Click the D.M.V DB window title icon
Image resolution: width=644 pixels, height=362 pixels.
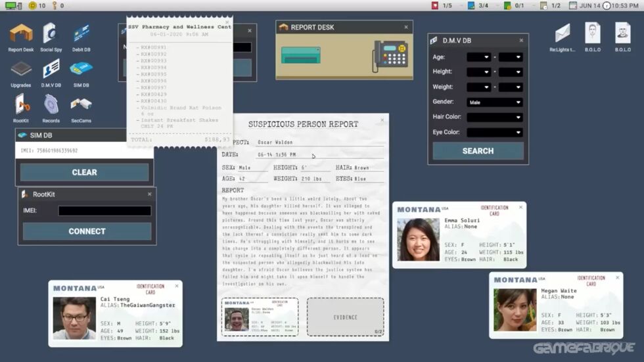pos(434,40)
